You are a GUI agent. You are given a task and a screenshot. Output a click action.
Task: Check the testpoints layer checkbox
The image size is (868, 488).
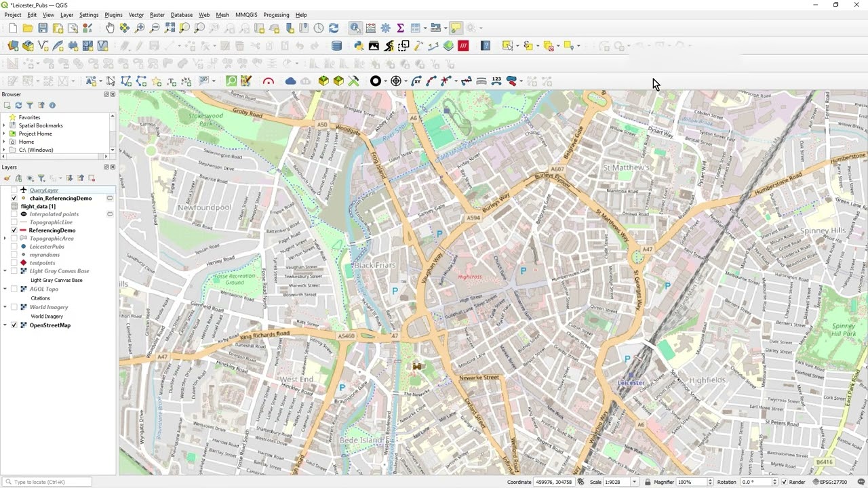[14, 263]
